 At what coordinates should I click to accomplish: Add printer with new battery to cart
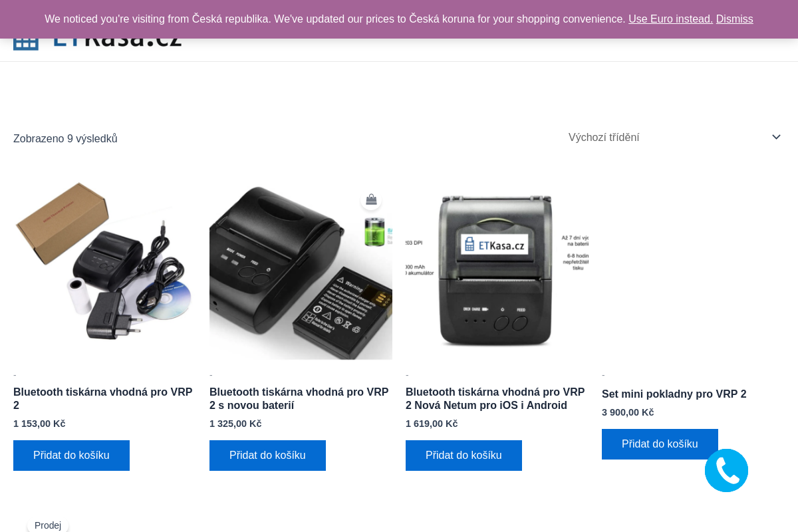click(x=267, y=456)
